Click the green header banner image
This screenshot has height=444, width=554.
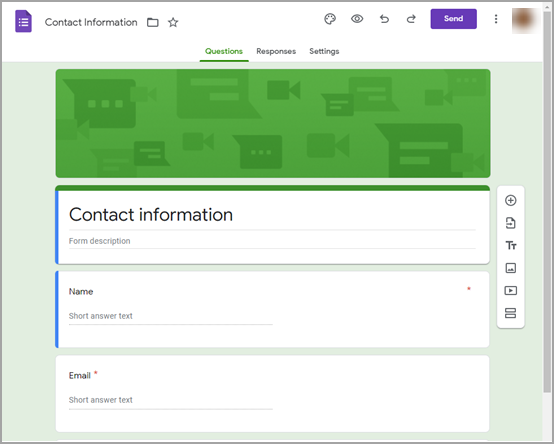[x=273, y=123]
